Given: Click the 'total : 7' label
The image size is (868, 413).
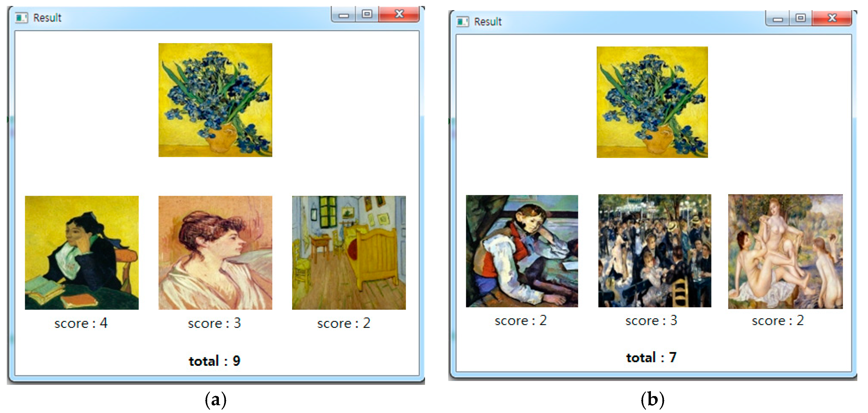Looking at the screenshot, I should (x=651, y=357).
